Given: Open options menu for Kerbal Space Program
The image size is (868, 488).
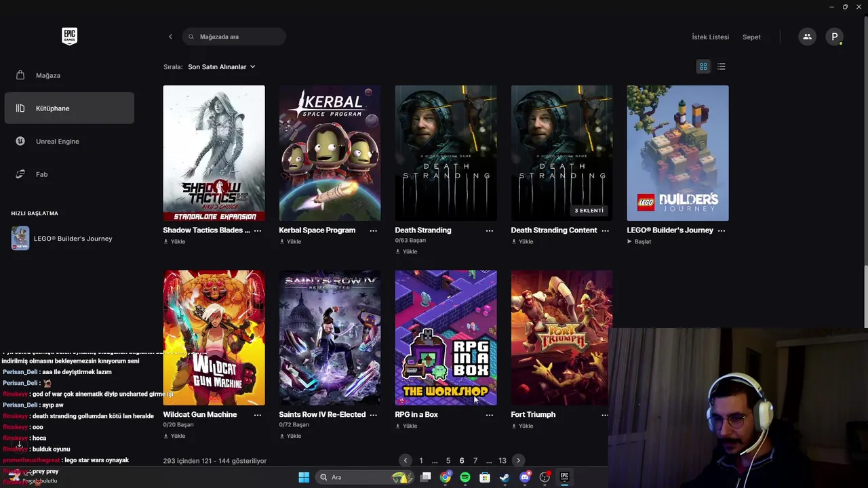Looking at the screenshot, I should 374,230.
